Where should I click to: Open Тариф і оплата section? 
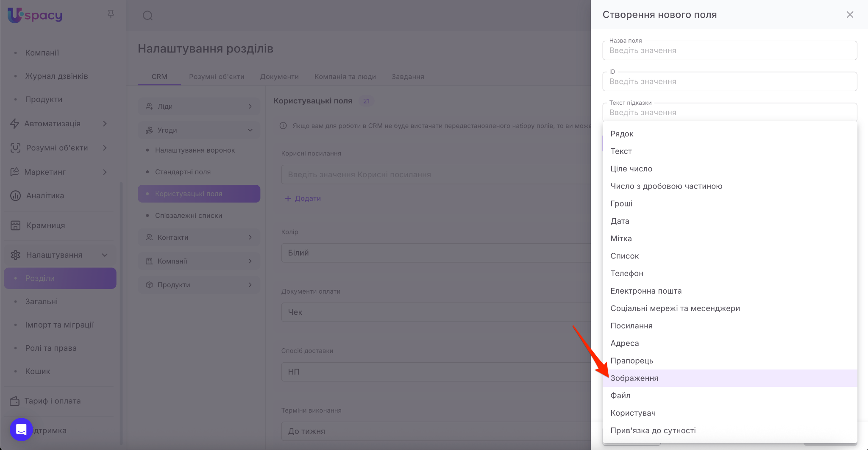click(52, 401)
